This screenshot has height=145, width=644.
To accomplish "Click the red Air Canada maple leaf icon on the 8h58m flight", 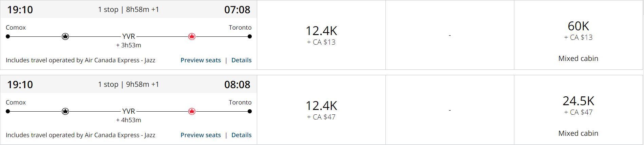I will [x=192, y=36].
